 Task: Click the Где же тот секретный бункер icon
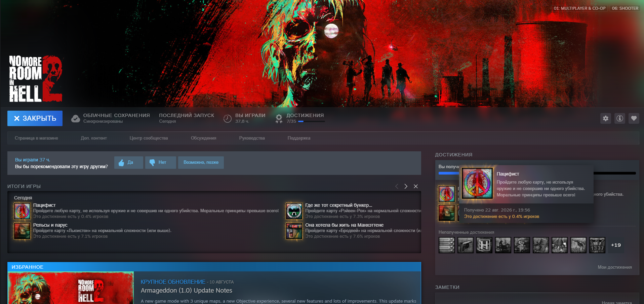294,211
